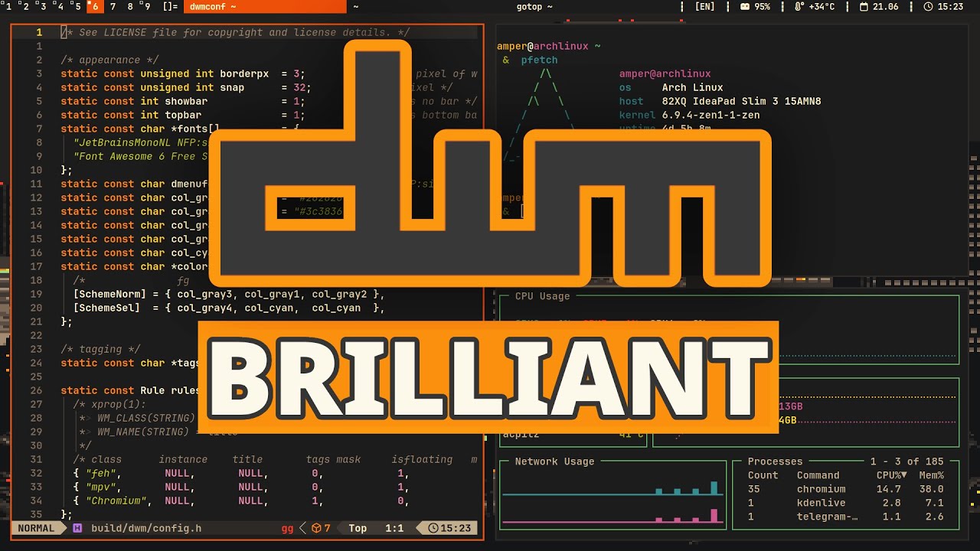Click the 1 - 3 of 185 counter

tap(906, 461)
